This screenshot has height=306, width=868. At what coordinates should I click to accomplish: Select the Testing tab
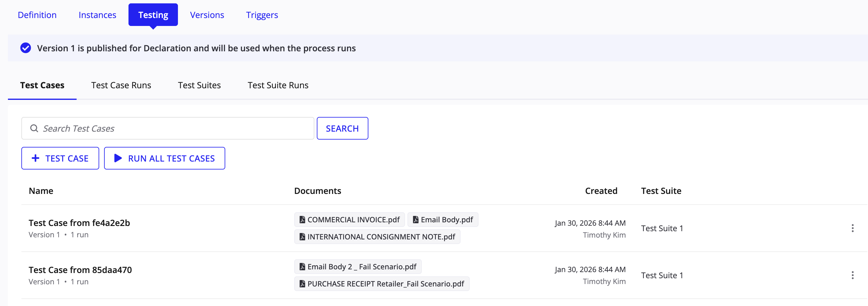pos(153,15)
